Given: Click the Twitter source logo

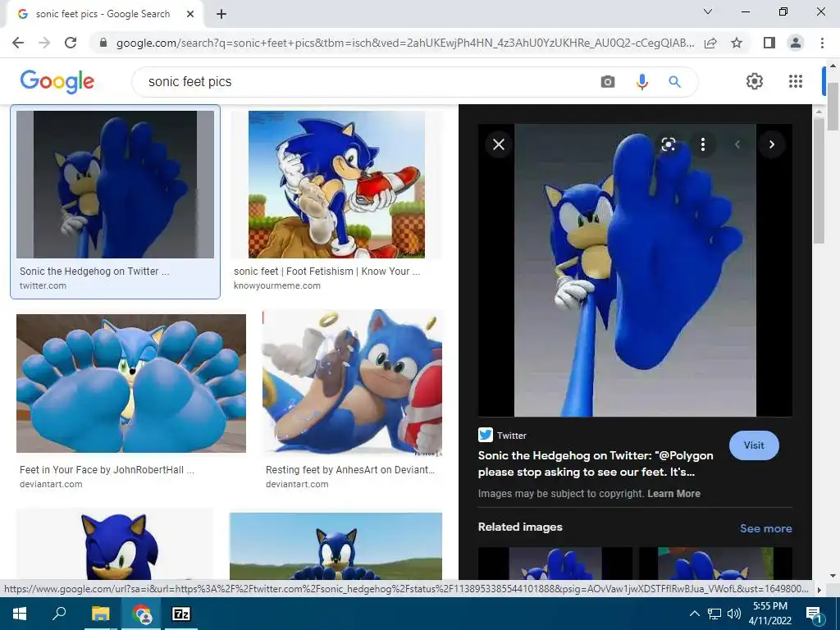Looking at the screenshot, I should [486, 435].
